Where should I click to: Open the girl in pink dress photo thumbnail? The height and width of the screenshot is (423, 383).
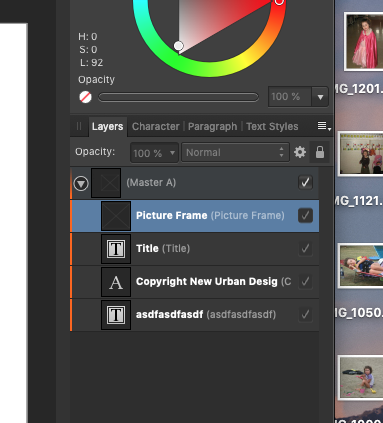pyautogui.click(x=364, y=41)
